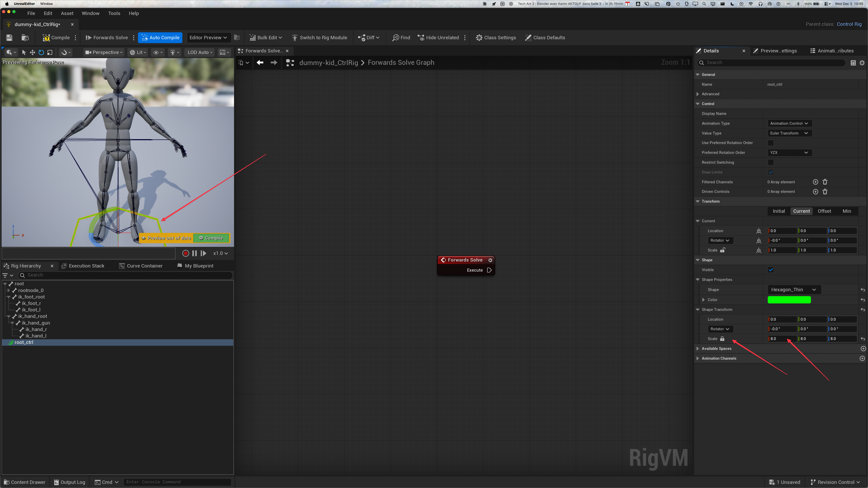Add element to Driven Controls array
868x488 pixels.
pos(815,192)
